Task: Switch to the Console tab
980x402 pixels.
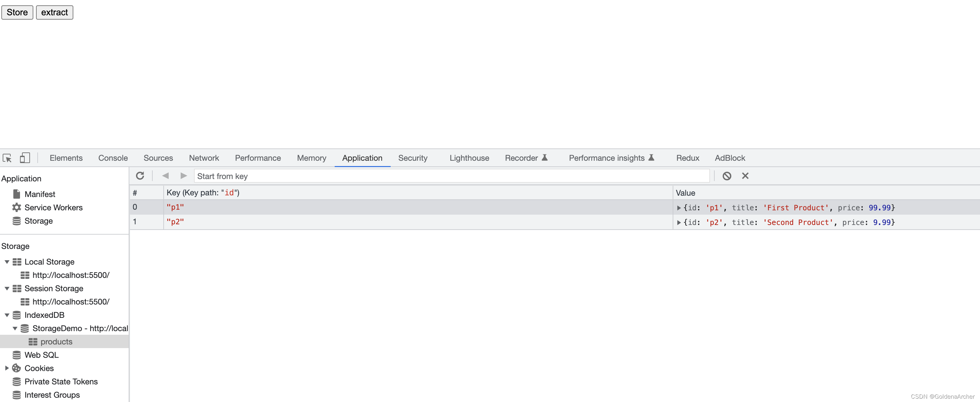Action: click(113, 158)
